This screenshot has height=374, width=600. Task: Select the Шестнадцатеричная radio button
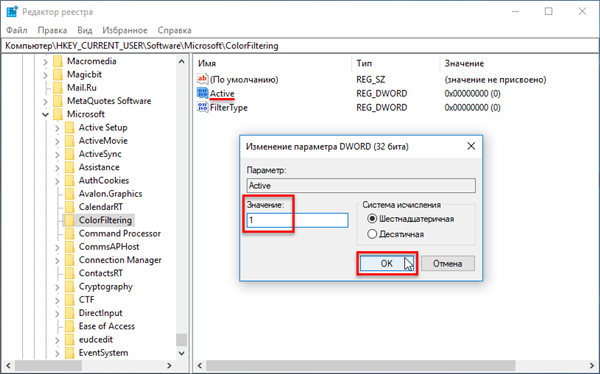[372, 219]
